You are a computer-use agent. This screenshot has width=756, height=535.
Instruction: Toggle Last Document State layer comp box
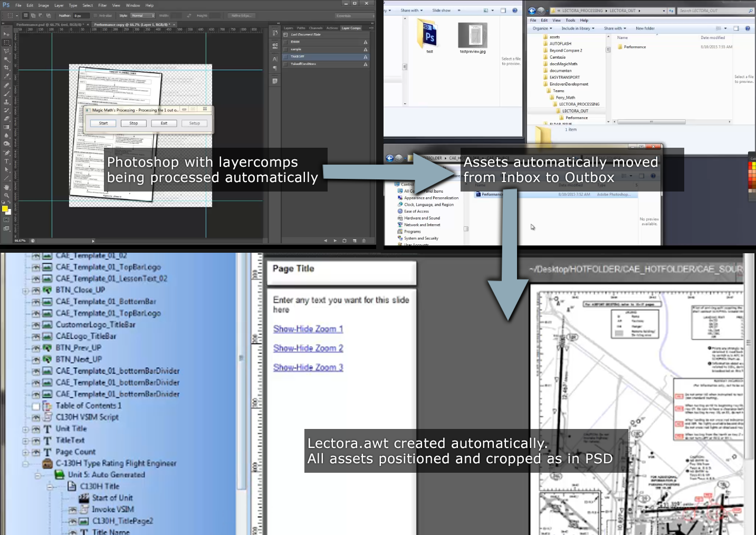tap(285, 34)
